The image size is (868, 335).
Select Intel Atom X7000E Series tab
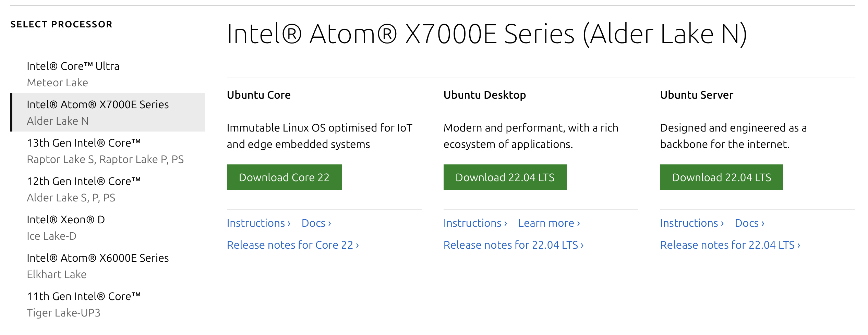(x=98, y=112)
